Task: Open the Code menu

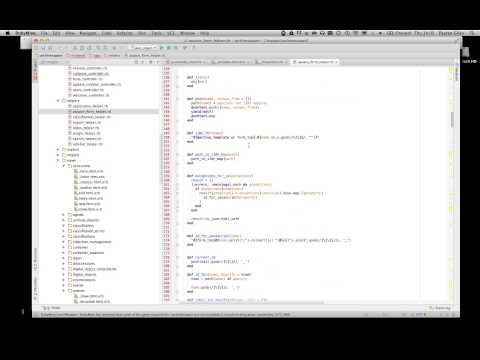Action: (107, 33)
